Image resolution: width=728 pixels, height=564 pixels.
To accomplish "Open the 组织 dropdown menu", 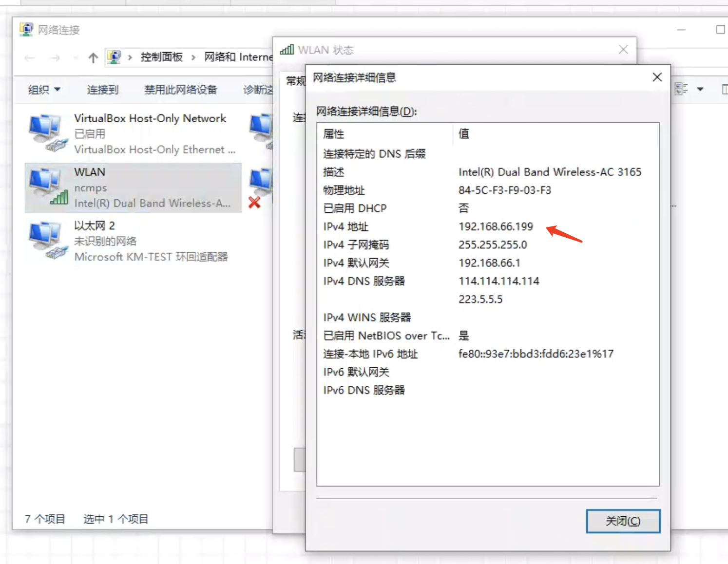I will click(44, 90).
